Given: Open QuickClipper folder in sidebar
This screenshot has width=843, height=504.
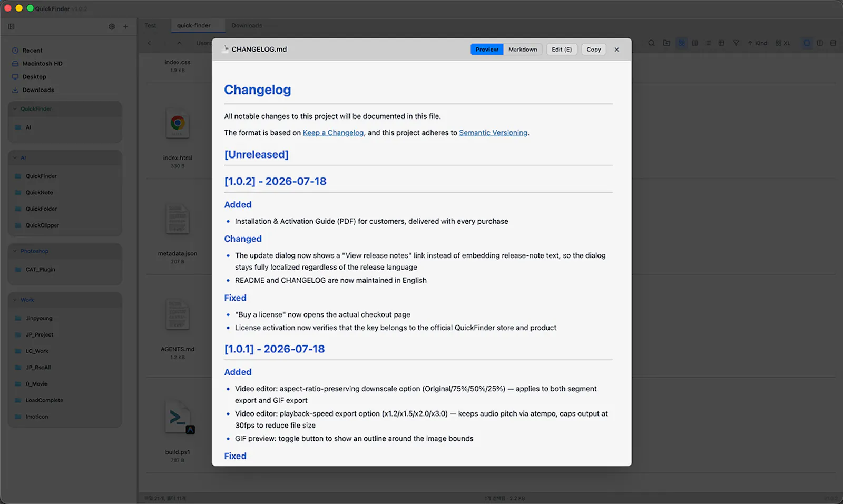Looking at the screenshot, I should coord(42,225).
